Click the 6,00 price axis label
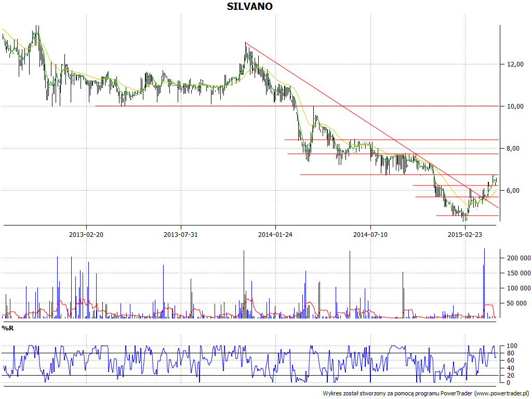Image resolution: width=532 pixels, height=399 pixels. point(513,190)
